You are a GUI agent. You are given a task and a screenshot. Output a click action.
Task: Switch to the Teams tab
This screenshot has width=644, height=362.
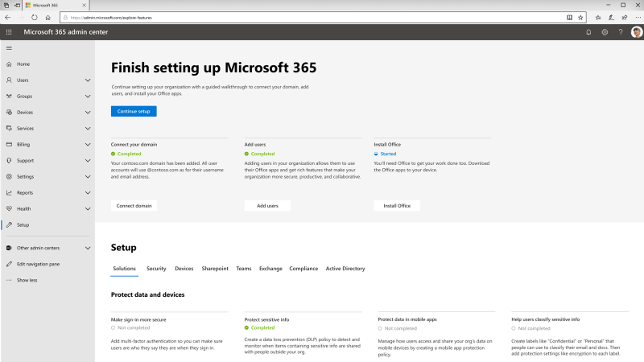coord(244,269)
